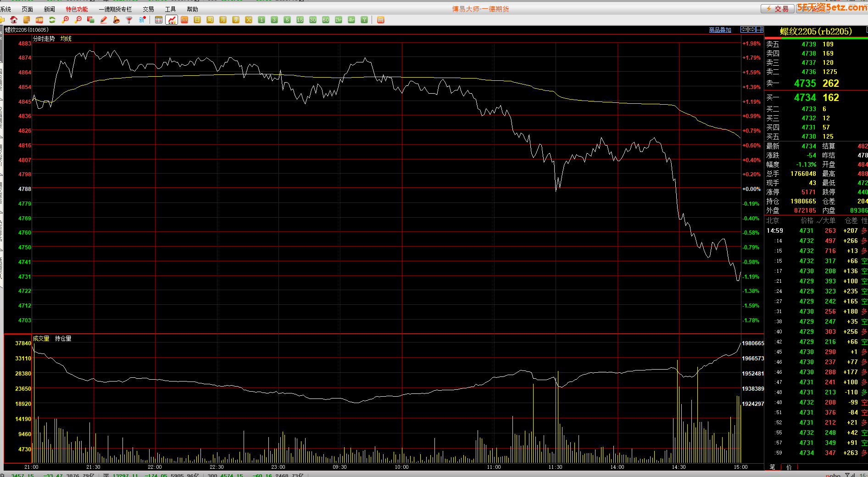Image resolution: width=868 pixels, height=477 pixels.
Task: Switch to Tick chart view
Action: click(x=184, y=20)
